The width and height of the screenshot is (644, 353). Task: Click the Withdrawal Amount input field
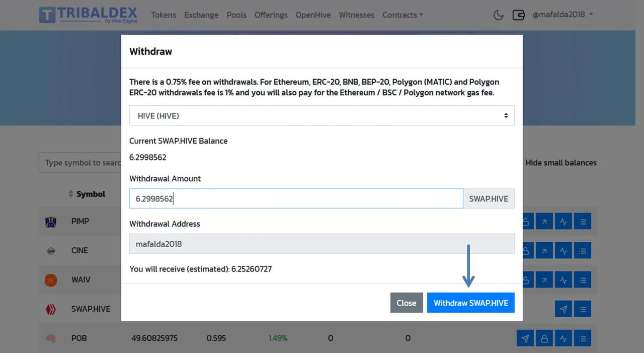point(296,199)
